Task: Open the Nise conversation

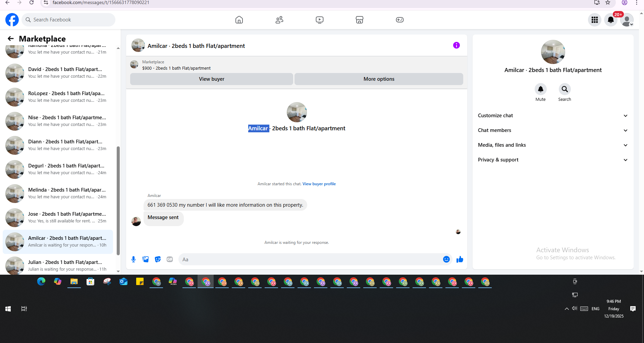Action: (x=58, y=121)
